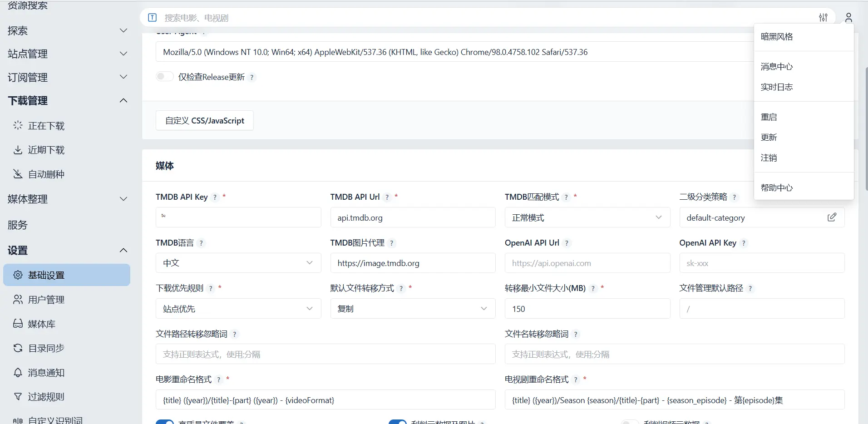Show help for OpenAI API Url
This screenshot has width=868, height=424.
pos(567,243)
